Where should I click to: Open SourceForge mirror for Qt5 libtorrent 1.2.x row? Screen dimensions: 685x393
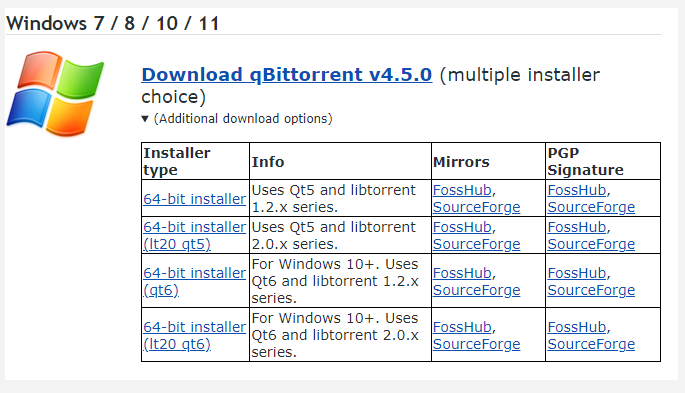point(477,207)
